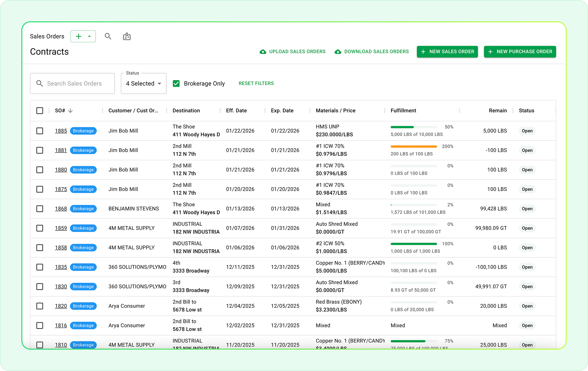The width and height of the screenshot is (588, 371).
Task: Open sales order link 1859
Action: click(x=61, y=228)
